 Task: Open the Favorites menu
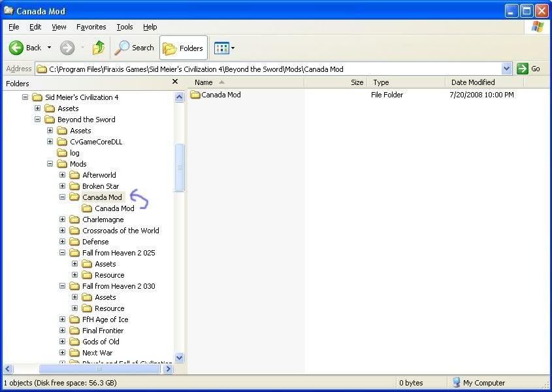91,27
